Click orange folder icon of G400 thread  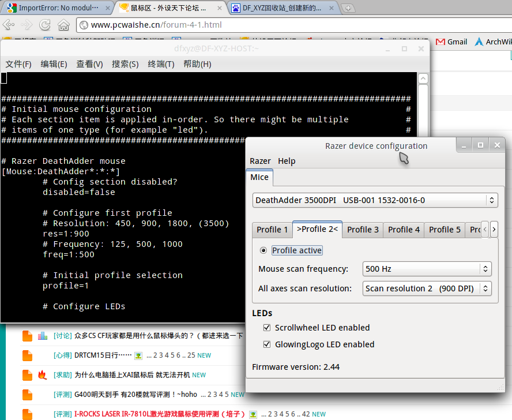pos(28,395)
